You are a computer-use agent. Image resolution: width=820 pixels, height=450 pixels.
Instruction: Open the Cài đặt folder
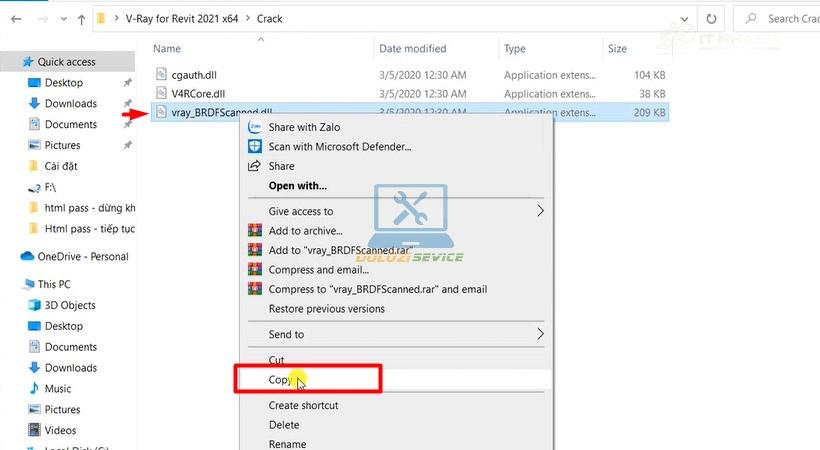point(61,166)
